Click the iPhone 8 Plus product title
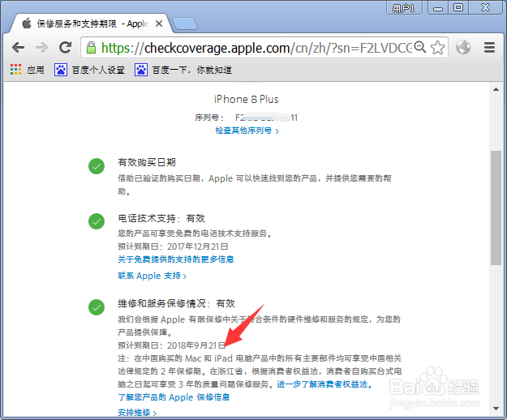507x420 pixels. (x=246, y=99)
